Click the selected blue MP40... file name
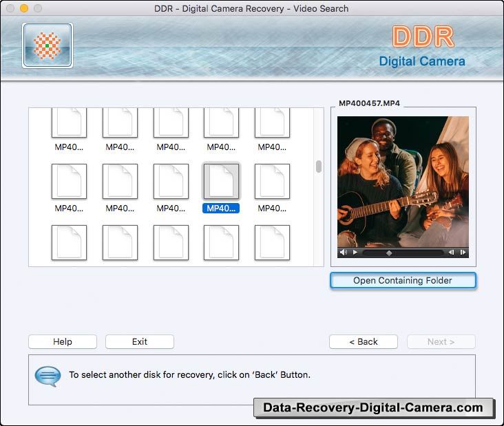504x426 pixels. [x=221, y=208]
